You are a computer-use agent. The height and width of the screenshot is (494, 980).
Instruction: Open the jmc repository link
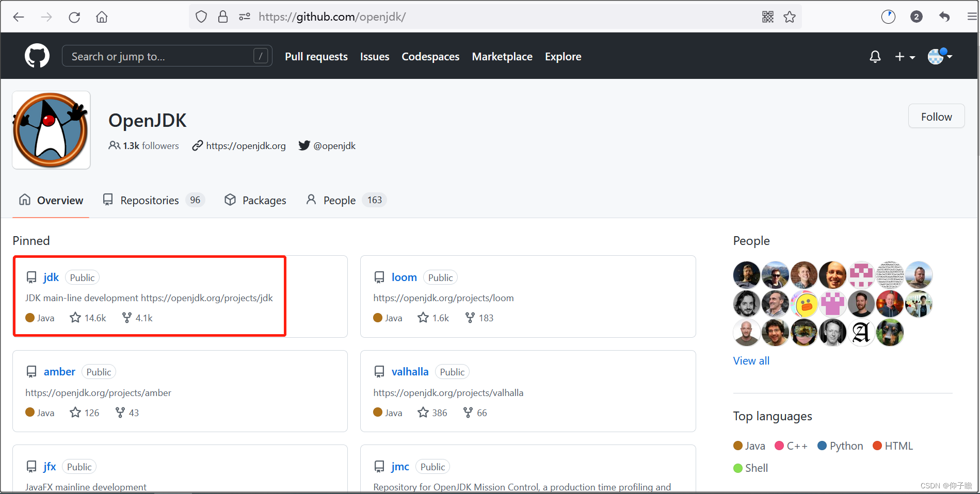400,467
